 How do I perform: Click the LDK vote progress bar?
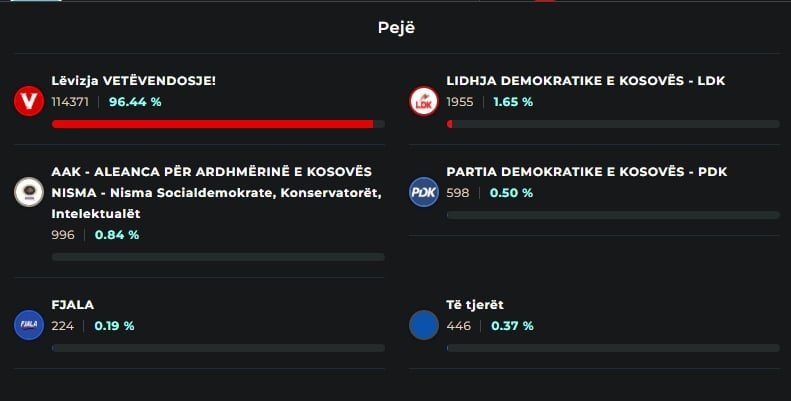pos(613,124)
